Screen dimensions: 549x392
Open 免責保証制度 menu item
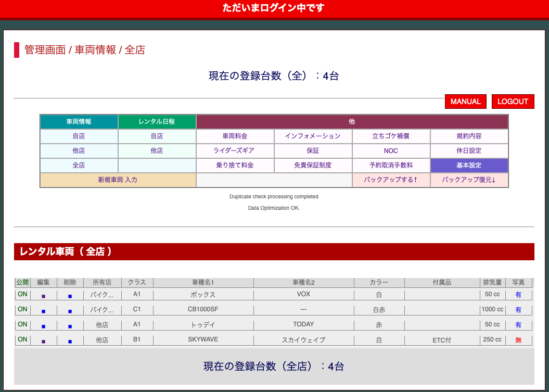(313, 166)
